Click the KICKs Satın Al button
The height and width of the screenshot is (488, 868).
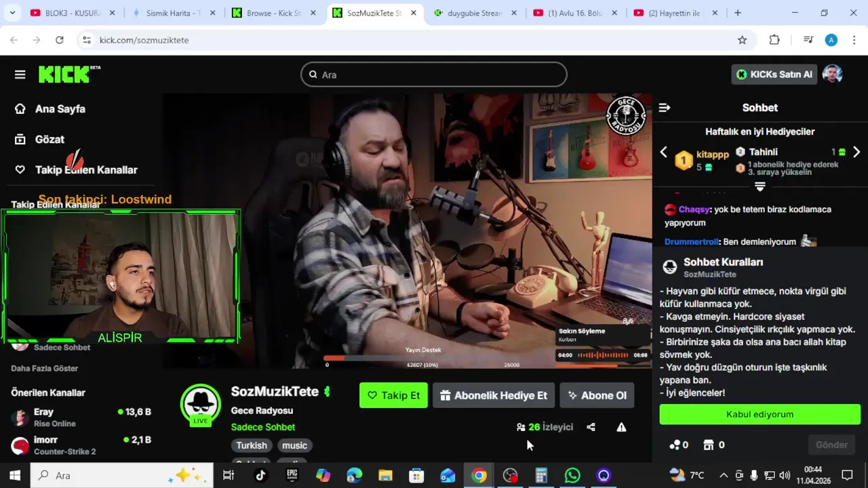point(774,75)
